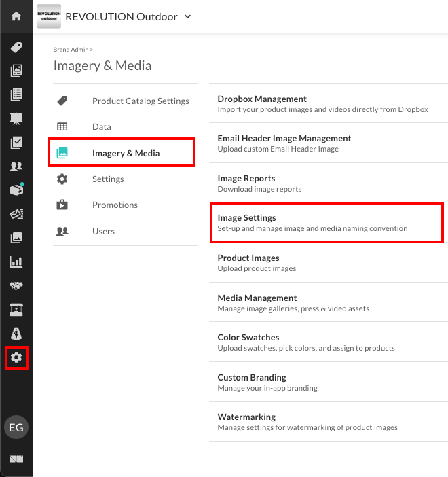Image resolution: width=448 pixels, height=477 pixels.
Task: Click 'Download image reports' description
Action: click(259, 189)
